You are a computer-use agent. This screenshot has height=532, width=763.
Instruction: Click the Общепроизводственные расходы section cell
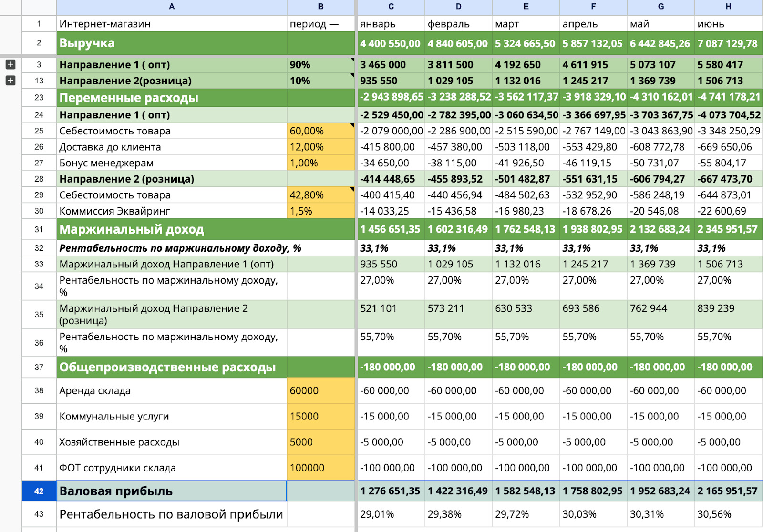pyautogui.click(x=172, y=368)
